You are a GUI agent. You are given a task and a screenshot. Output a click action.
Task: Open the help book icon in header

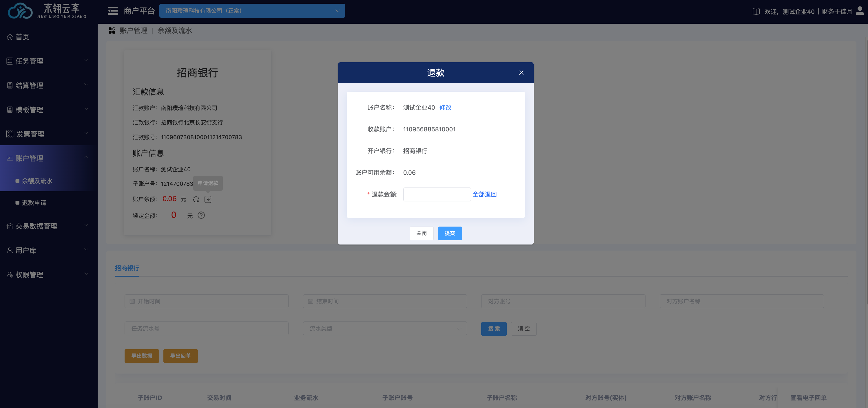(x=756, y=12)
